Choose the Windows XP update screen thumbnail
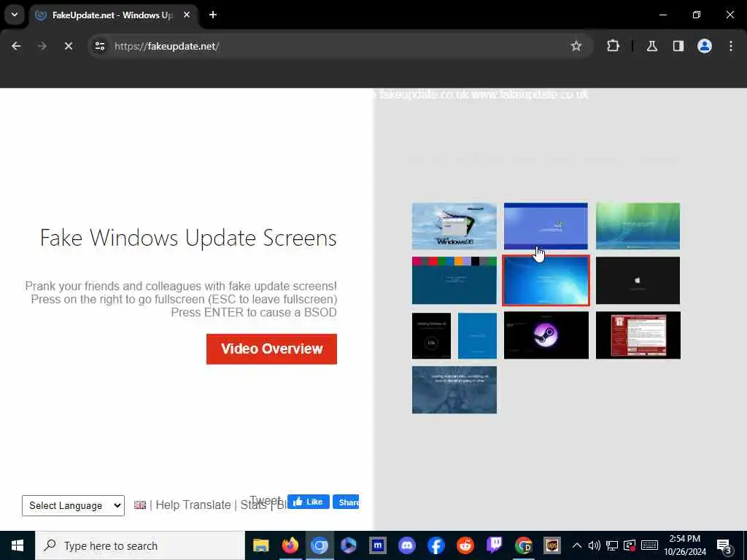Image resolution: width=747 pixels, height=560 pixels. tap(546, 226)
